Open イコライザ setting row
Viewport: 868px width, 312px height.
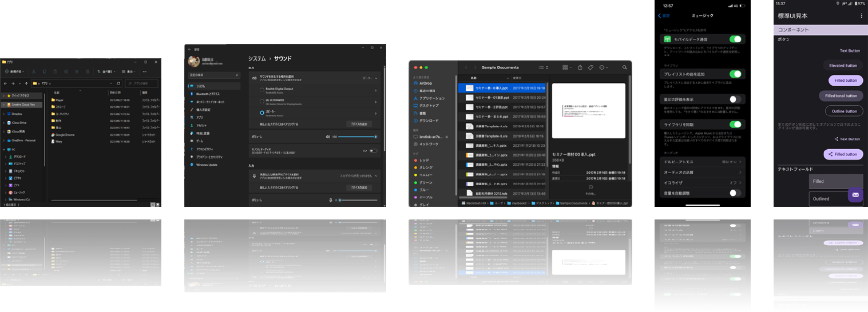pos(702,183)
